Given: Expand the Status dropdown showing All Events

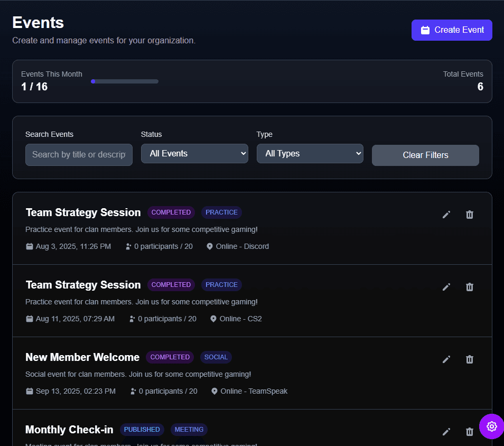Looking at the screenshot, I should 194,154.
